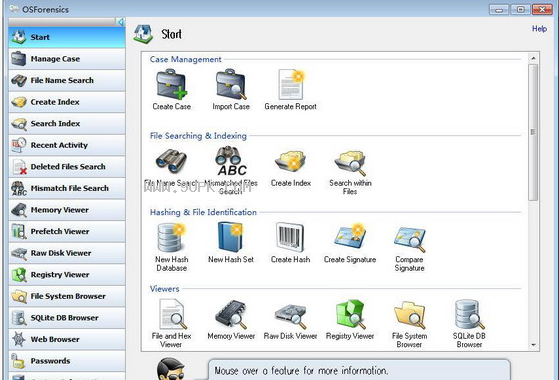559x380 pixels.
Task: Open Create Case in Case Management
Action: pos(171,84)
